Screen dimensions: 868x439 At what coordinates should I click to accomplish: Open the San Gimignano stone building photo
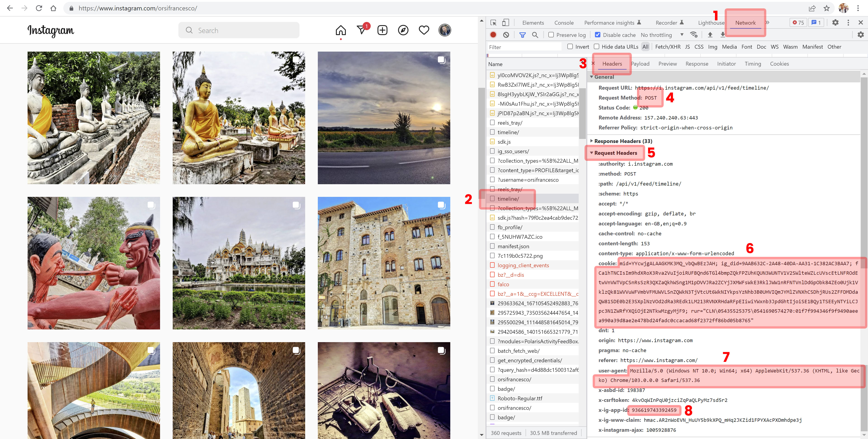coord(383,263)
